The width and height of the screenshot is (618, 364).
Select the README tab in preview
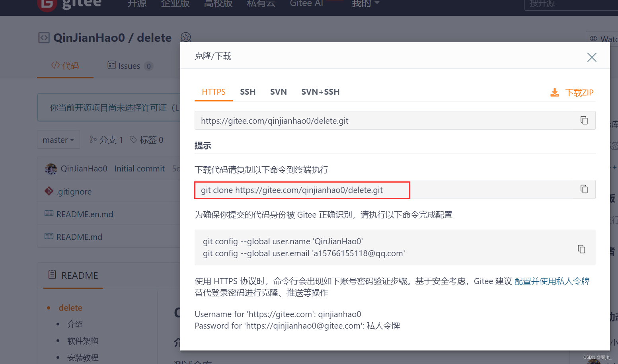tap(73, 275)
